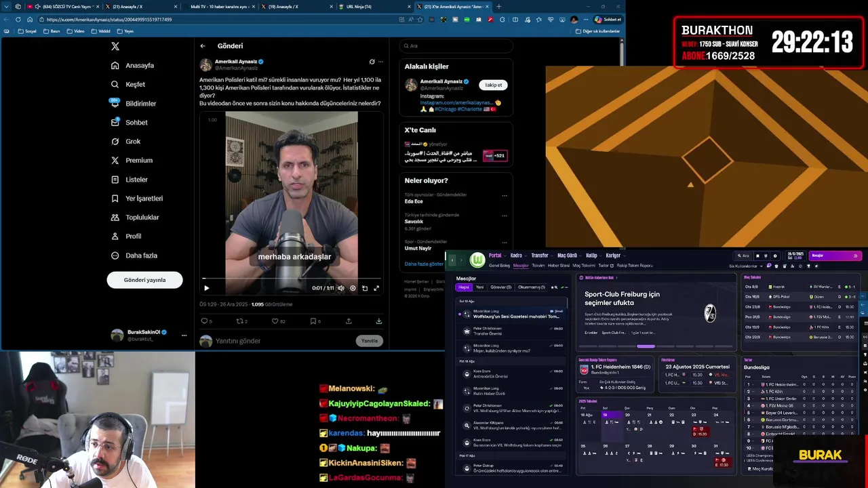This screenshot has height=488, width=868.
Task: Click the Daha fazla göster link
Action: 424,264
